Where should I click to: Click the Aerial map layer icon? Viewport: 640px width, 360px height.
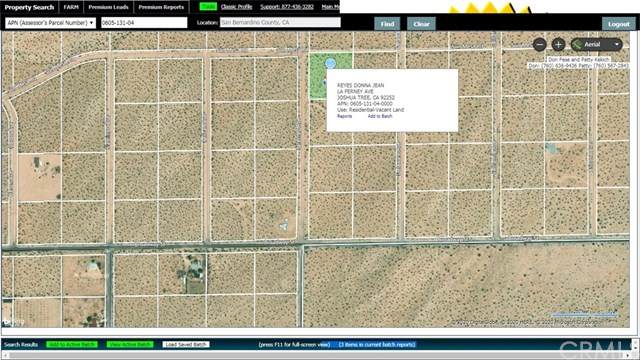click(x=577, y=44)
